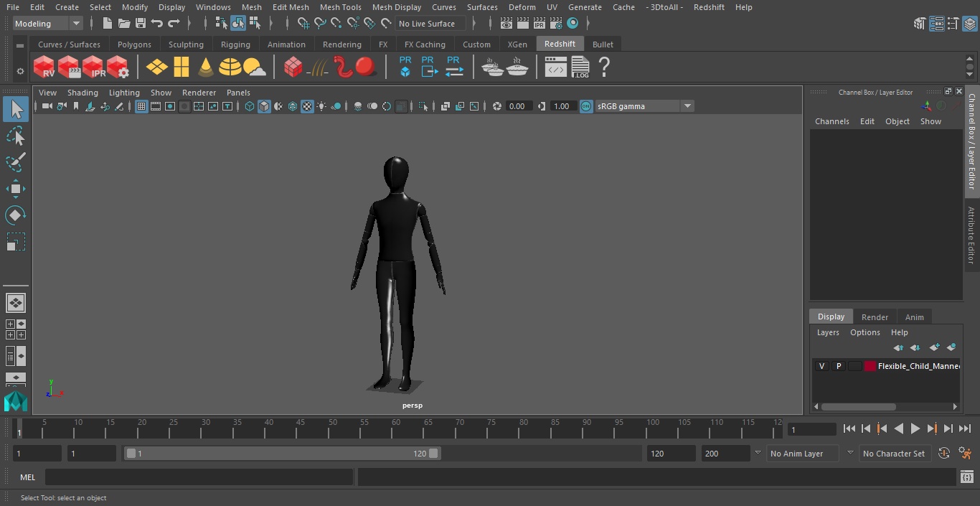The image size is (980, 506).
Task: Toggle layer visibility V box
Action: (821, 366)
